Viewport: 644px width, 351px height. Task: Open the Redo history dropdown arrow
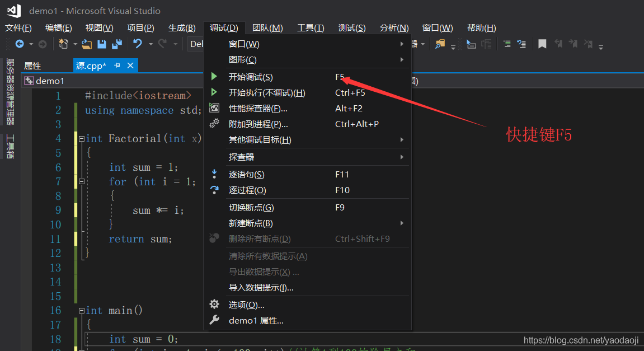[175, 44]
